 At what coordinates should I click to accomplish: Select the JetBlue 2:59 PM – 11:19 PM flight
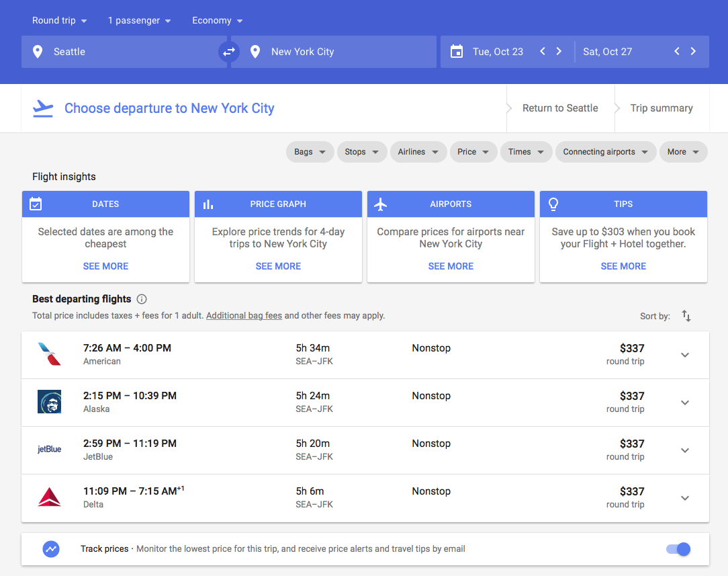pyautogui.click(x=365, y=450)
